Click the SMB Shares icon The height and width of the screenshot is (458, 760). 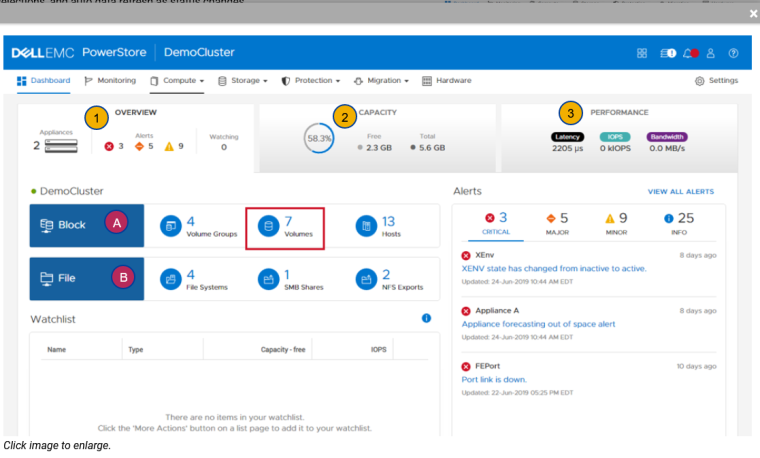click(x=268, y=279)
